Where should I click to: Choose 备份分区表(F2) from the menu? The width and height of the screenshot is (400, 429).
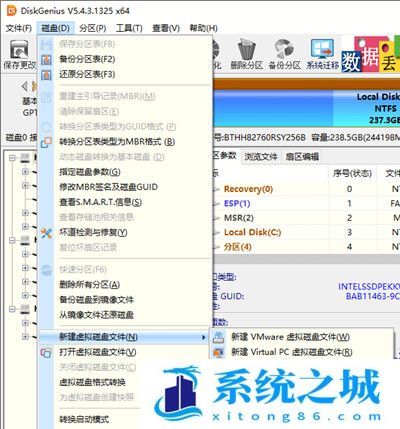(x=125, y=60)
